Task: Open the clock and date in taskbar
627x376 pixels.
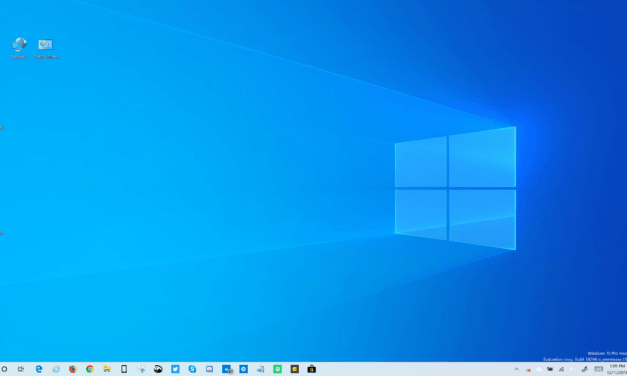Action: pyautogui.click(x=617, y=369)
